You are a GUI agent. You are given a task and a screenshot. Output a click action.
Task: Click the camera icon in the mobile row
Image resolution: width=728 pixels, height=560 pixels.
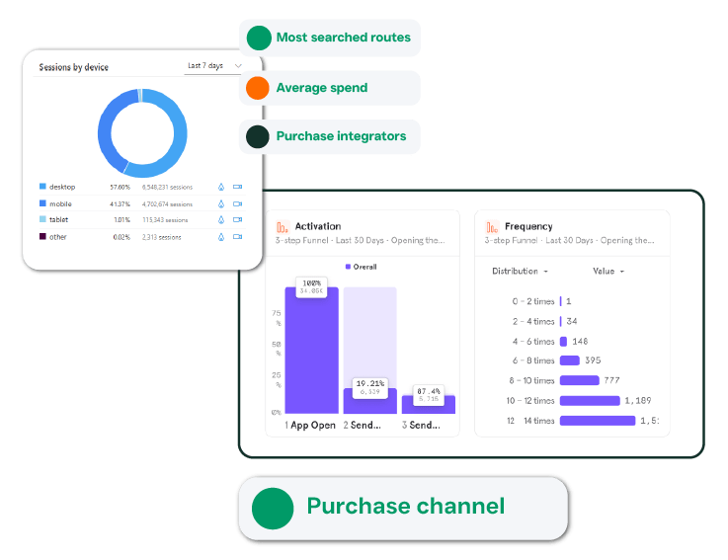tap(237, 203)
